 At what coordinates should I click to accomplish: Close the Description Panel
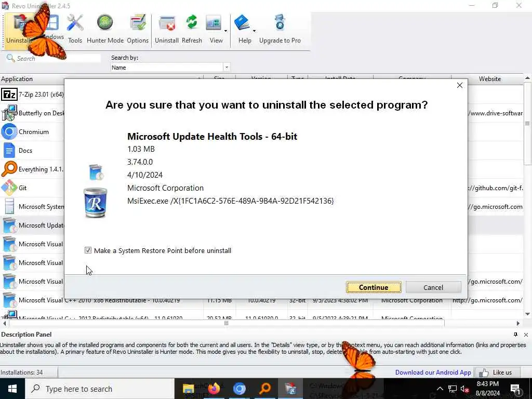click(x=526, y=335)
